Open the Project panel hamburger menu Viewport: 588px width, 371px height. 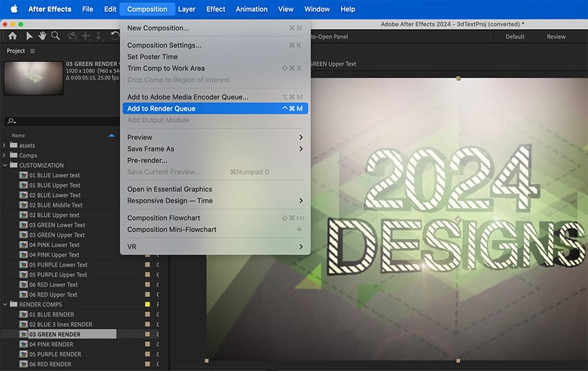pyautogui.click(x=33, y=51)
